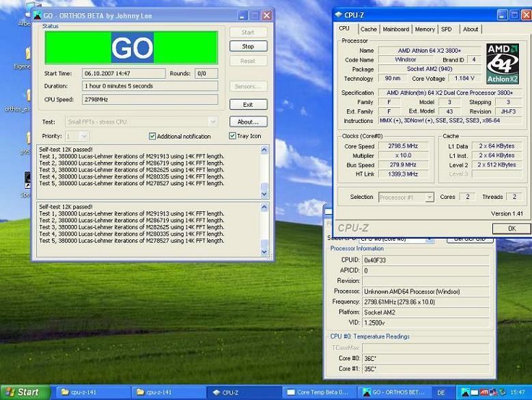Click the About... button in ORTHOS
This screenshot has height=400, width=532.
(x=248, y=122)
